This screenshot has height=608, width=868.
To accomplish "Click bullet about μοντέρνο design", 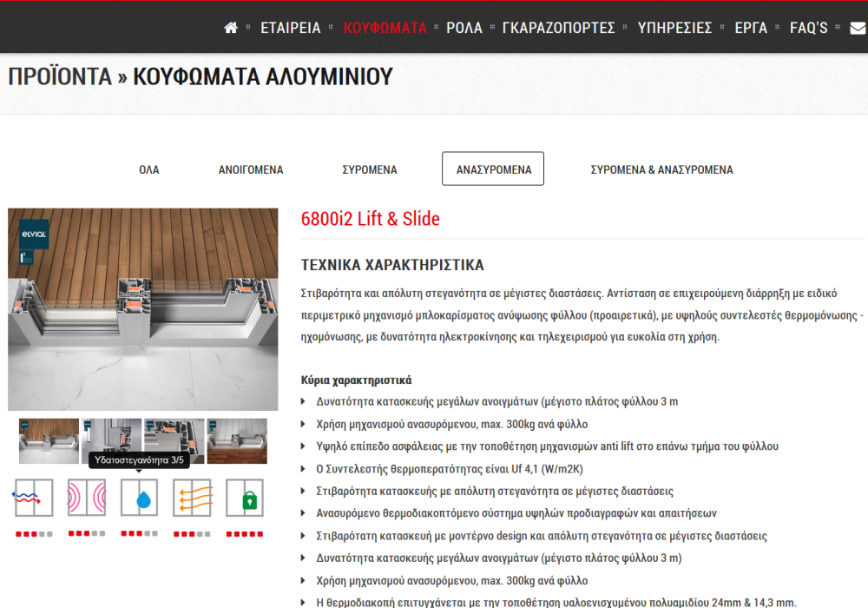I will (542, 536).
